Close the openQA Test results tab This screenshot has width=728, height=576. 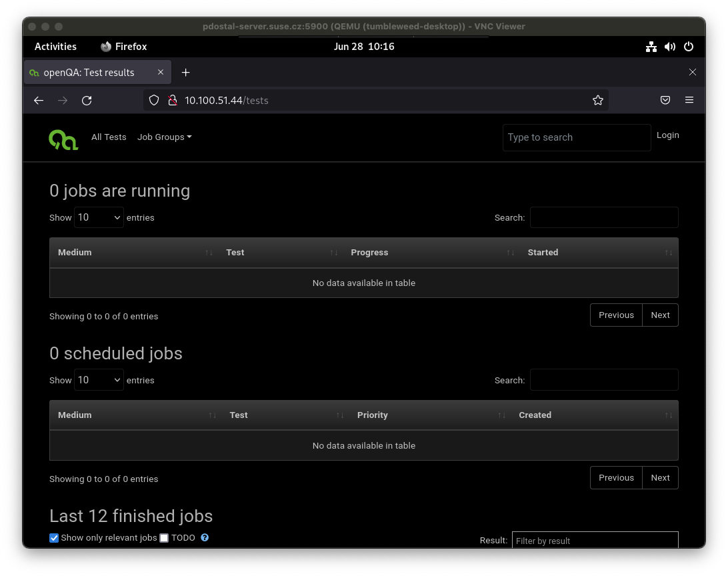click(161, 72)
